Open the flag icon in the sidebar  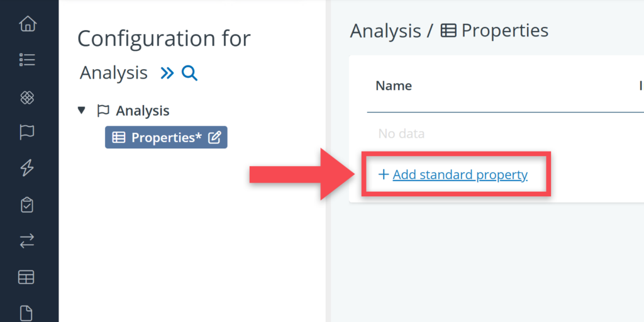point(28,132)
